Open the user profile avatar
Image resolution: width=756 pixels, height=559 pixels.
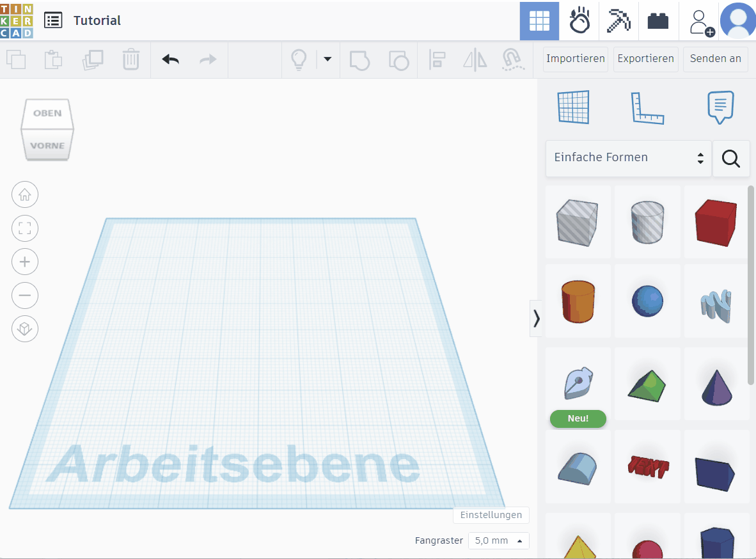[x=737, y=20]
